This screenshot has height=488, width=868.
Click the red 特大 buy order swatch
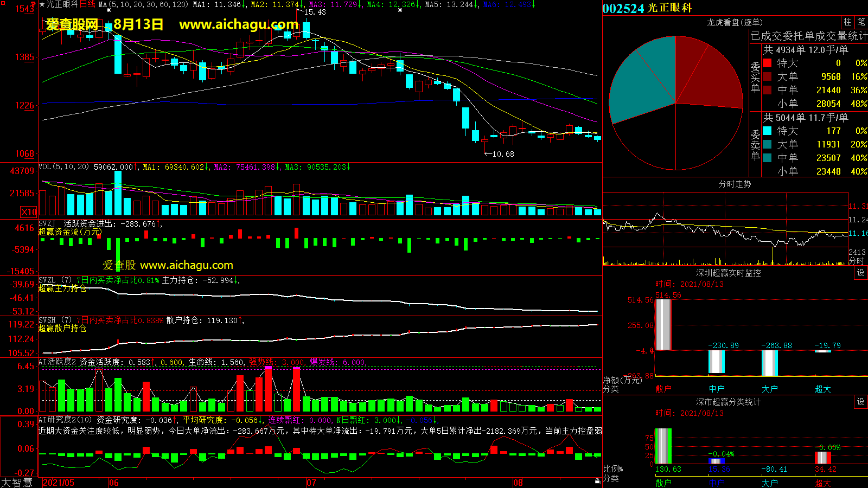tap(767, 63)
